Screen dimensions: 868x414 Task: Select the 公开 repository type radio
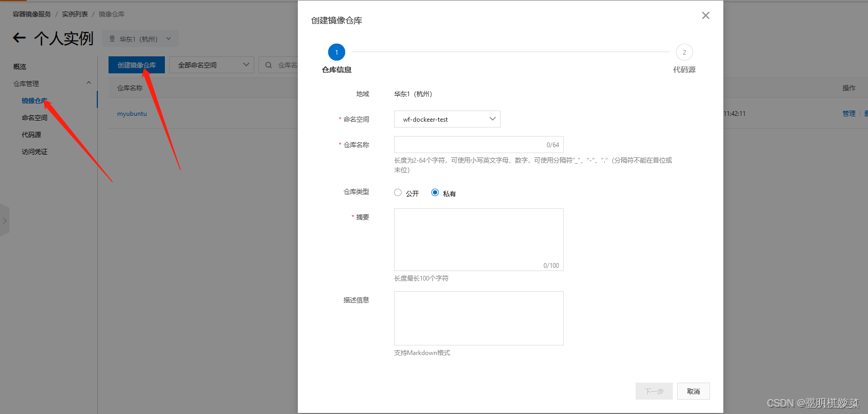click(x=398, y=192)
